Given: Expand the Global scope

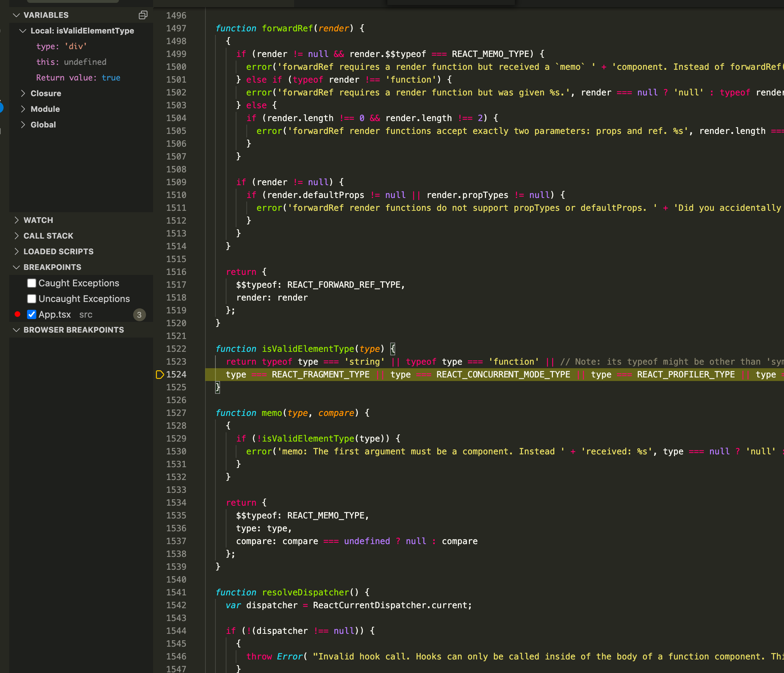Looking at the screenshot, I should pos(23,125).
